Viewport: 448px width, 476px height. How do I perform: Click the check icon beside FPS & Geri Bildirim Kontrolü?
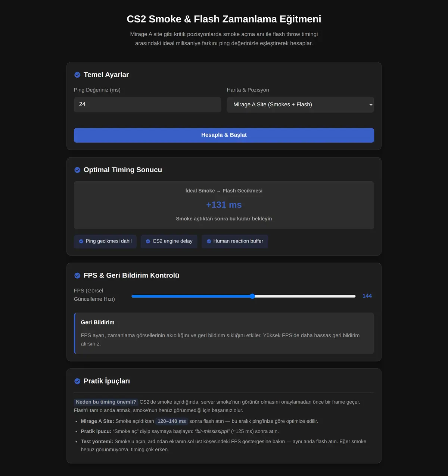77,276
